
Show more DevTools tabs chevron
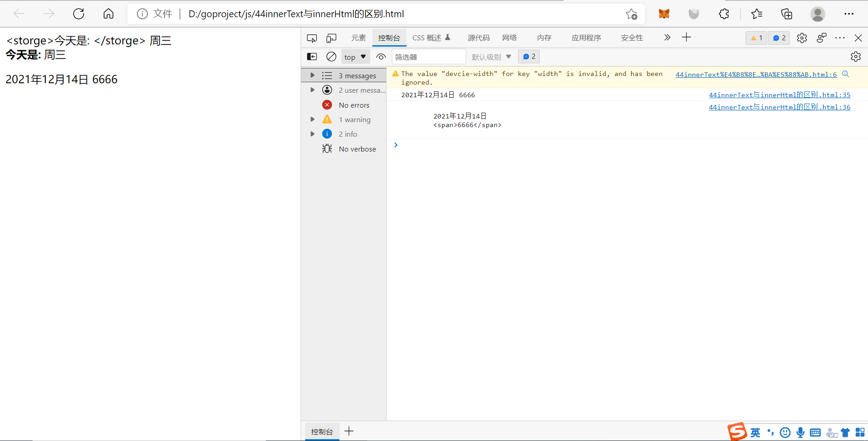point(667,38)
